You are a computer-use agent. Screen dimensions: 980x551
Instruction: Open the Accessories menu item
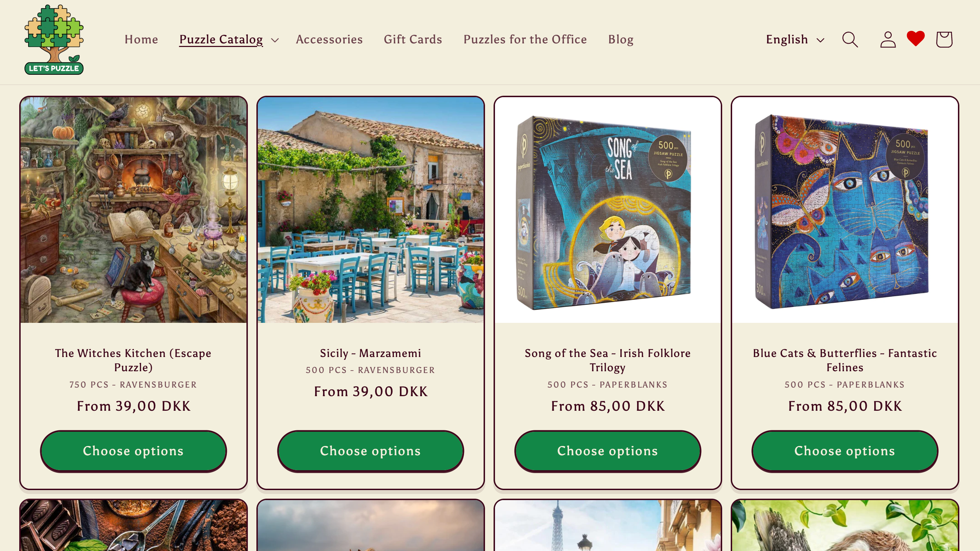329,40
